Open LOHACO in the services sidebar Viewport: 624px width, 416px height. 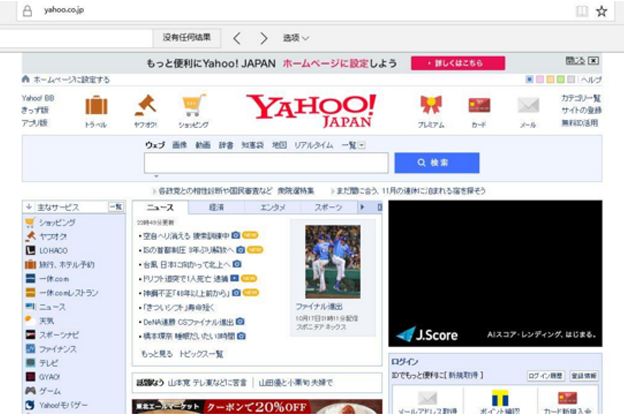pos(53,250)
